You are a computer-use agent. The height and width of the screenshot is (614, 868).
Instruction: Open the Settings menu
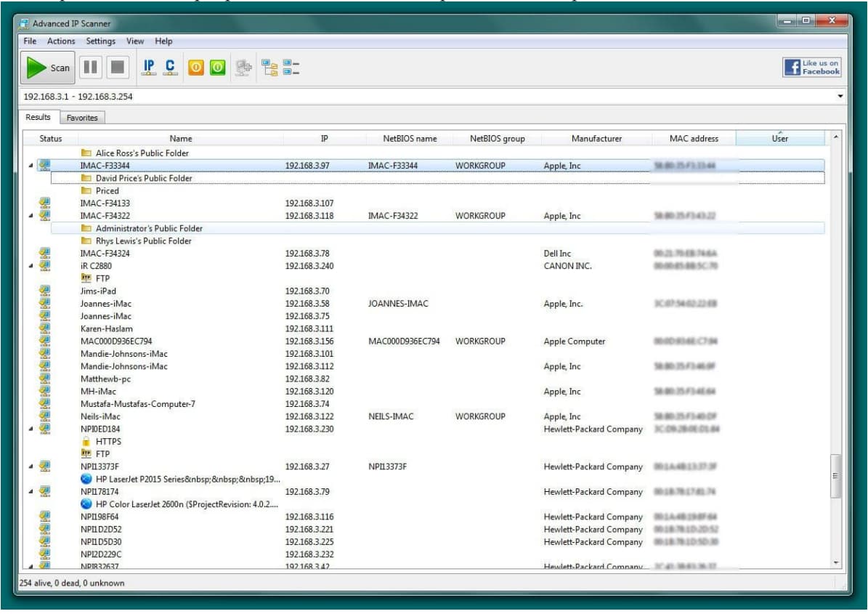pos(100,41)
